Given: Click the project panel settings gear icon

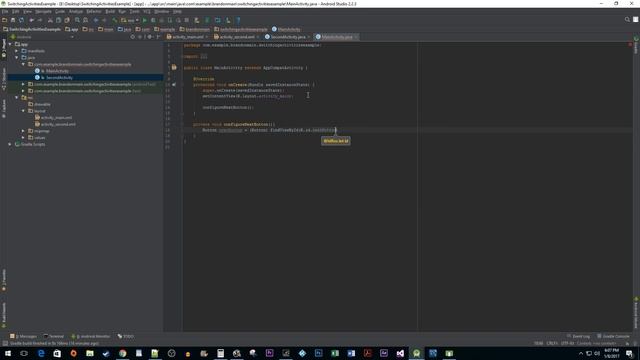Looking at the screenshot, I should [x=149, y=37].
